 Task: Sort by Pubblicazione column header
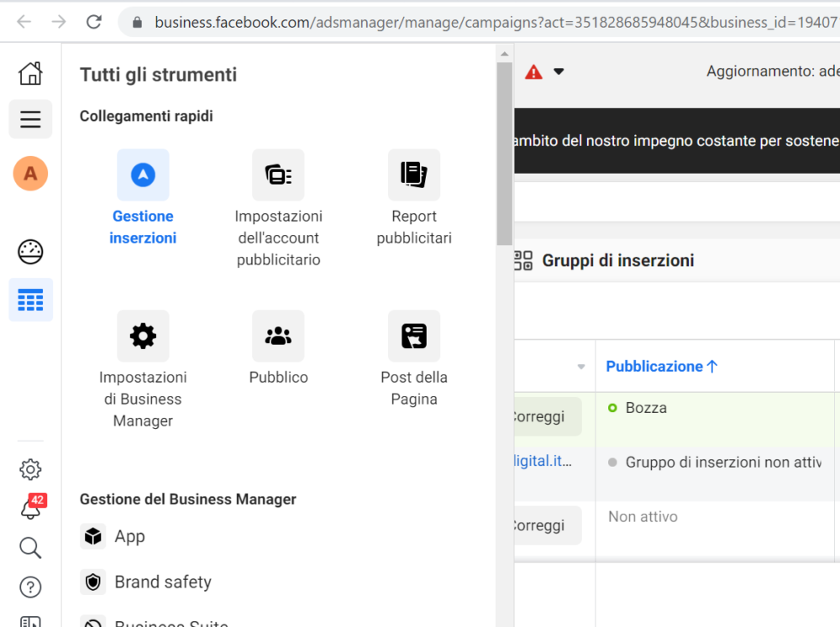click(x=662, y=367)
